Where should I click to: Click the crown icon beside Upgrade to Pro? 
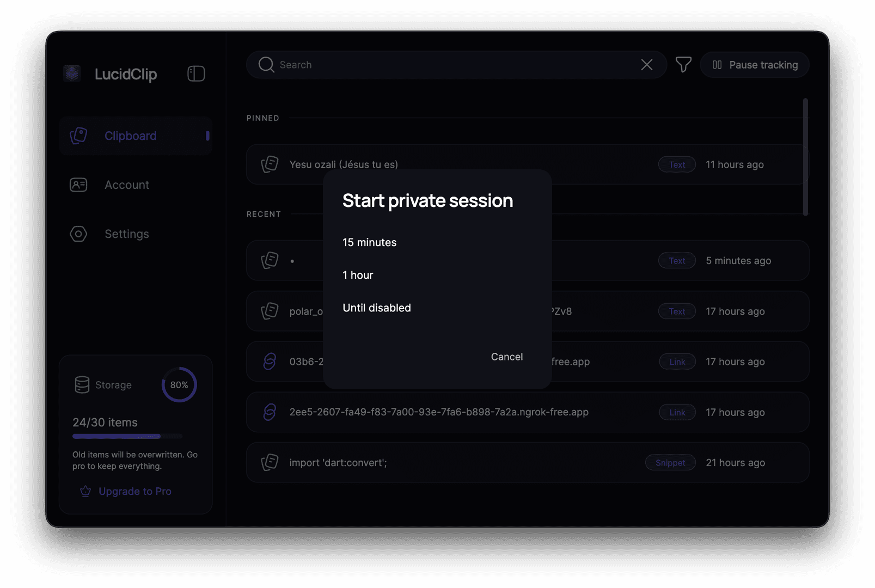[x=85, y=491]
